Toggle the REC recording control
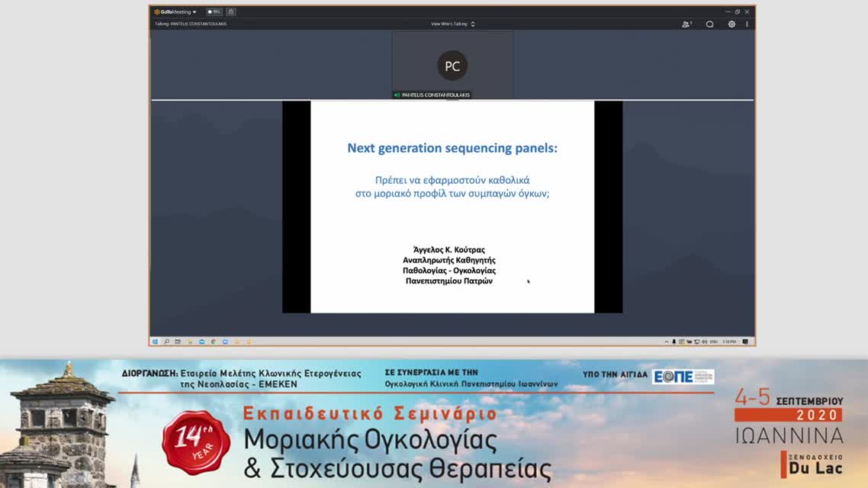The image size is (868, 488). point(214,11)
